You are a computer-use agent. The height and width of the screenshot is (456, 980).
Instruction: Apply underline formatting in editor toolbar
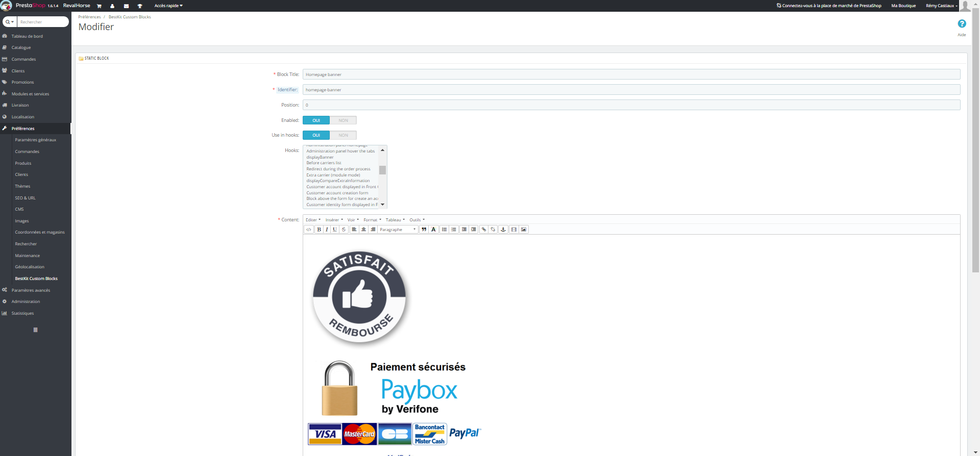[335, 230]
